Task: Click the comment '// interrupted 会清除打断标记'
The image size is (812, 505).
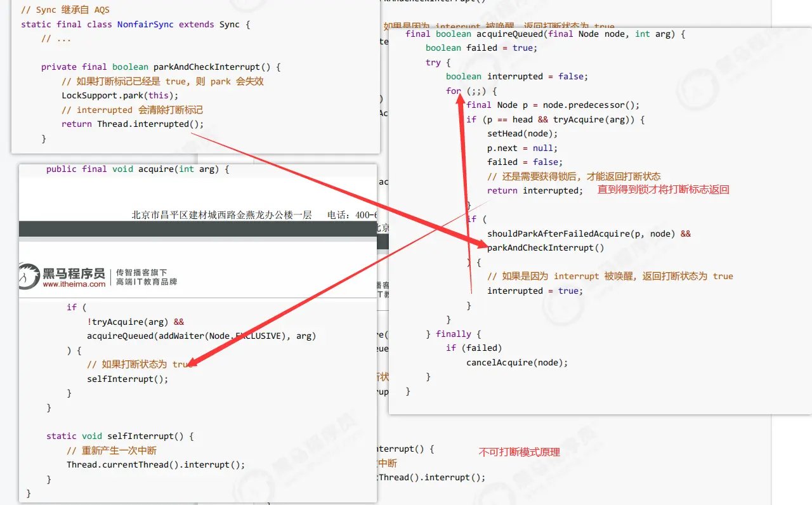Action: click(x=132, y=110)
